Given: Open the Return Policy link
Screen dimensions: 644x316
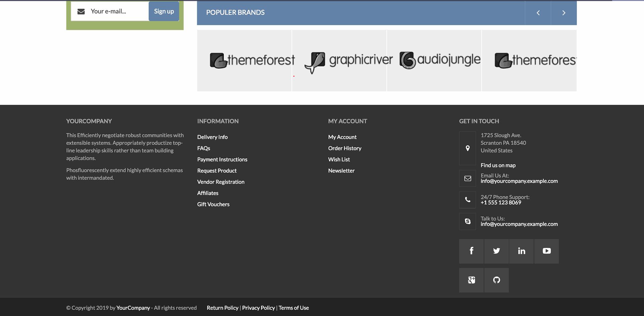Looking at the screenshot, I should pyautogui.click(x=222, y=308).
